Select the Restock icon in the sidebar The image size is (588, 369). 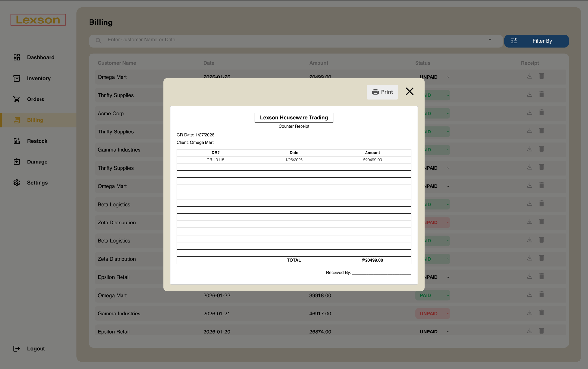pos(17,141)
